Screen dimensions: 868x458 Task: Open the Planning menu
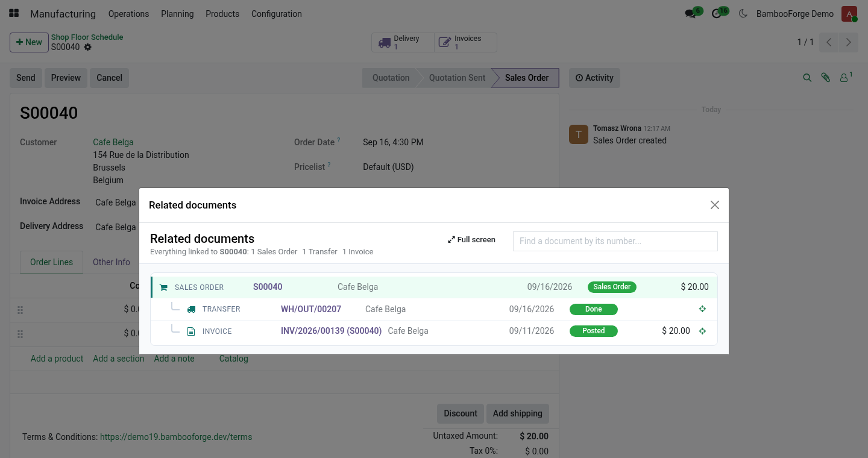[177, 14]
